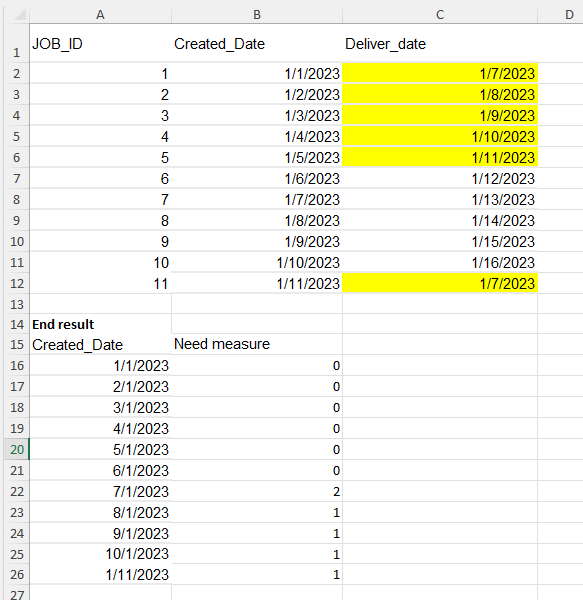Select Created_Date cell 1/6/2023
The height and width of the screenshot is (600, 583).
pyautogui.click(x=257, y=178)
